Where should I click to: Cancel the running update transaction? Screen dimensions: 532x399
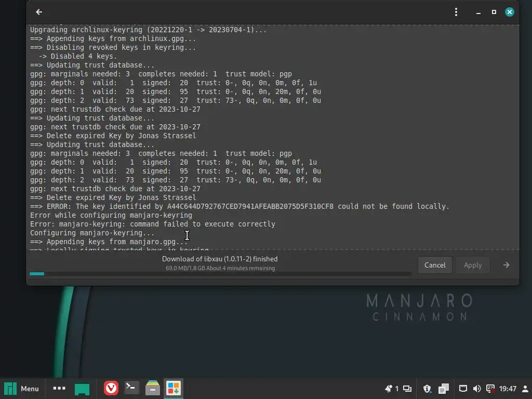click(x=435, y=265)
